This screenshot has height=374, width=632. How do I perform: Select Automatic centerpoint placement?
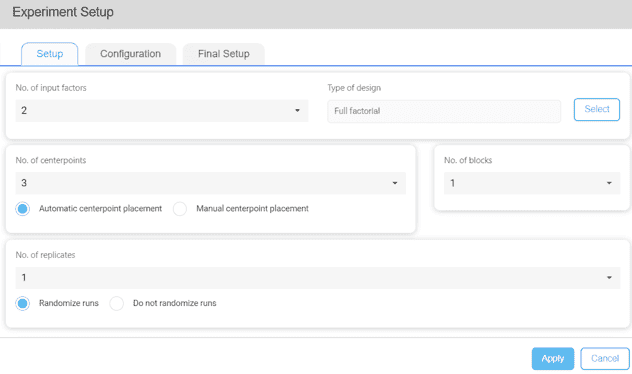coord(23,209)
